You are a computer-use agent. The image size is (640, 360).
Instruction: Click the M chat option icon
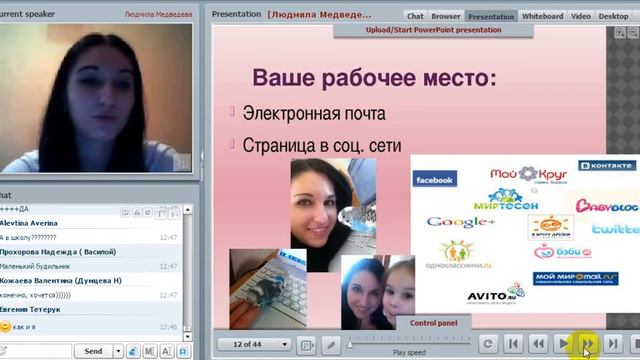click(x=150, y=351)
